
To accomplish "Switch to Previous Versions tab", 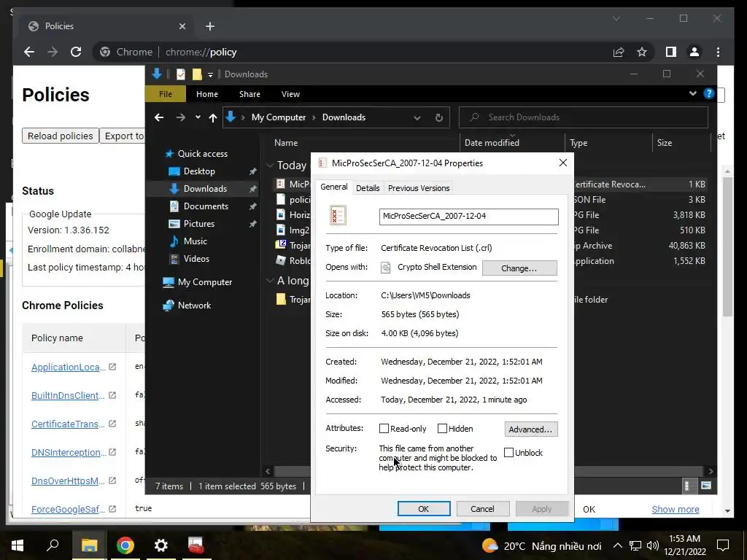I will point(419,188).
